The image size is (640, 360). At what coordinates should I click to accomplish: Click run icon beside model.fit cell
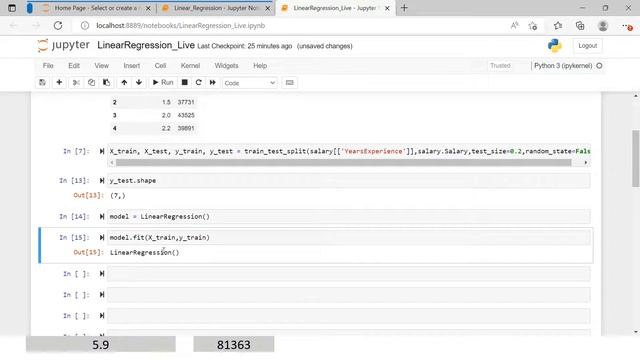point(102,238)
